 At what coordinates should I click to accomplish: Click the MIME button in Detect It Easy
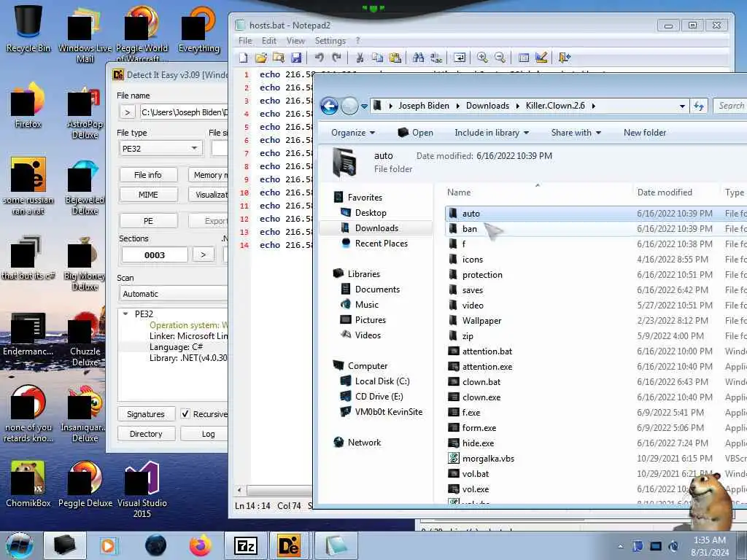coord(147,195)
